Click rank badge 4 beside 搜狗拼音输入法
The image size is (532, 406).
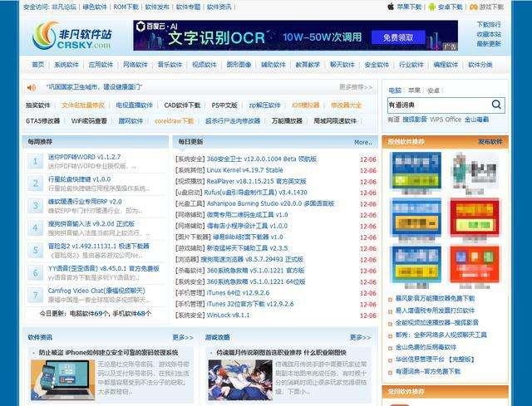(x=35, y=227)
